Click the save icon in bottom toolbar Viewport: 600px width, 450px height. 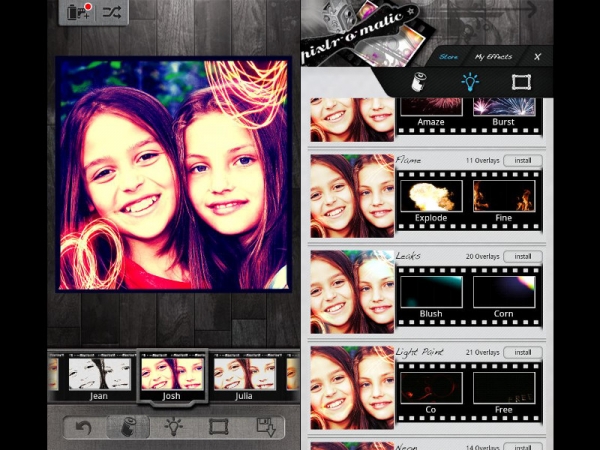coord(265,428)
